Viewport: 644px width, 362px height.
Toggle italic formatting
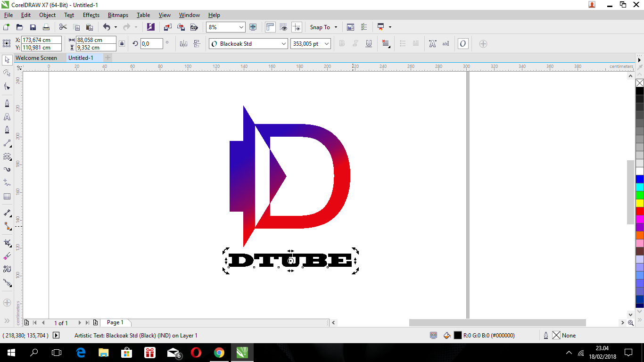(355, 44)
